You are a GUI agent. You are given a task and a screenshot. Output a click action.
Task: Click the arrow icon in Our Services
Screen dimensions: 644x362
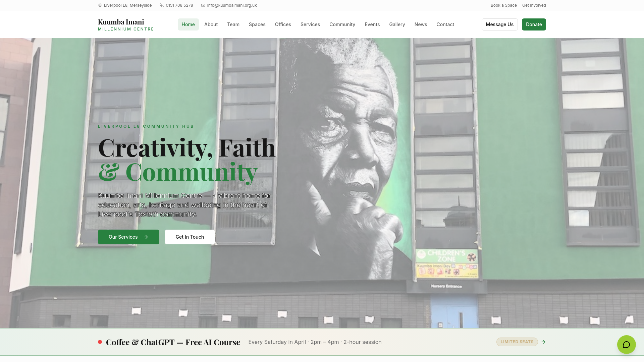tap(146, 237)
